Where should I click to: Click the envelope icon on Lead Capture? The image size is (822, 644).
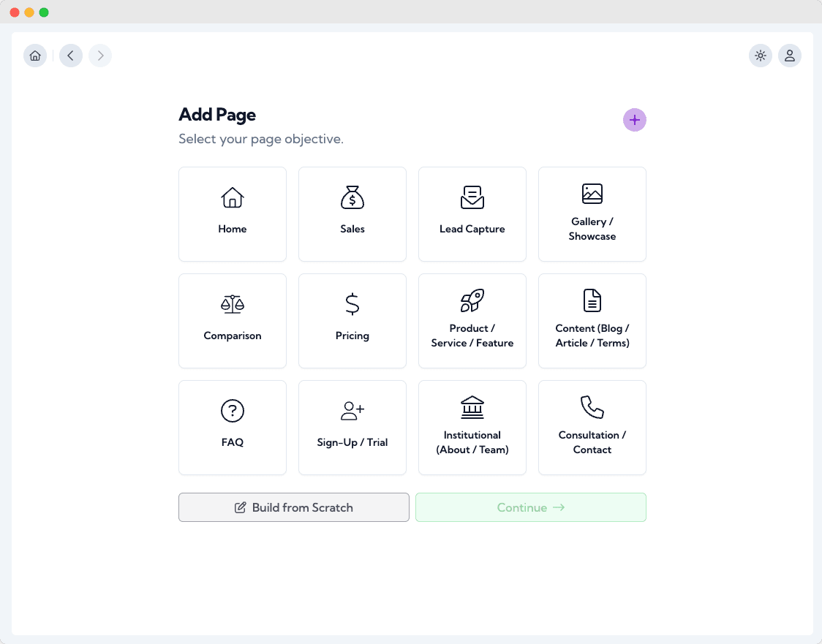[472, 197]
